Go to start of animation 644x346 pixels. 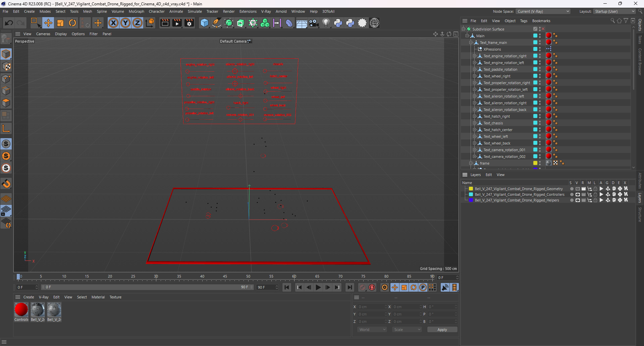coord(287,287)
